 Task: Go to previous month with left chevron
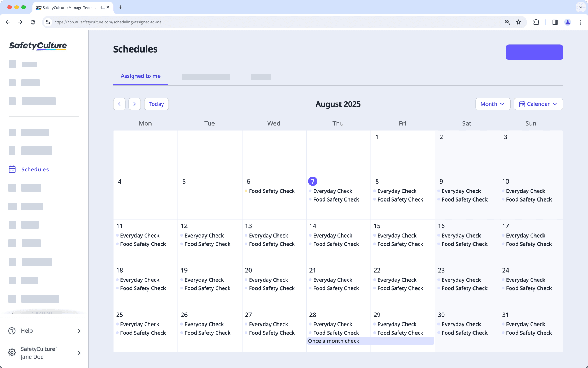pyautogui.click(x=119, y=104)
